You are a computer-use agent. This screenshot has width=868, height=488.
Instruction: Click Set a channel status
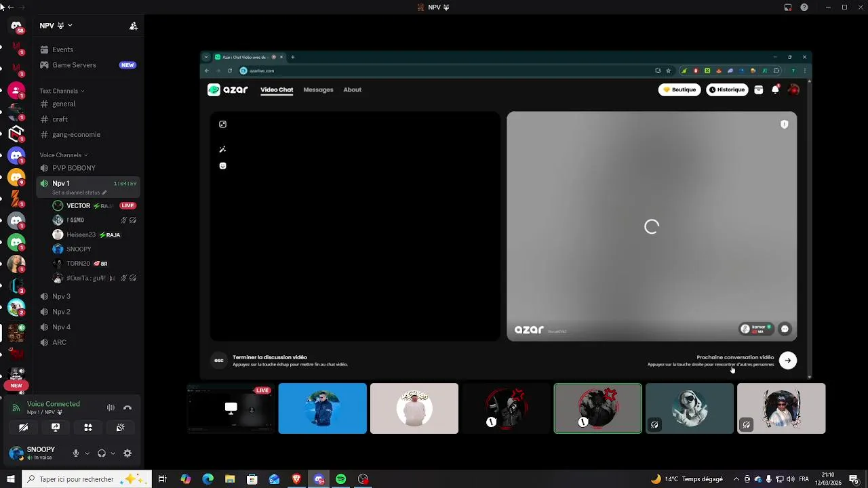[x=79, y=192]
